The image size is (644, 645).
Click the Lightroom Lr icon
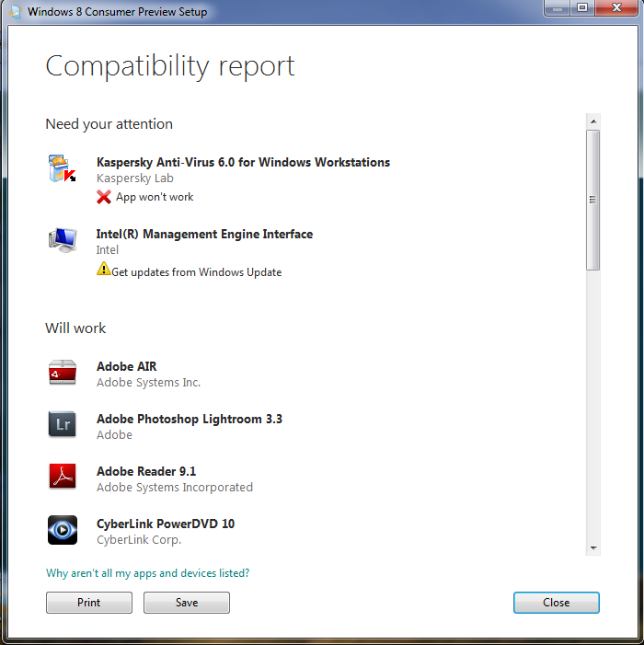pos(62,423)
